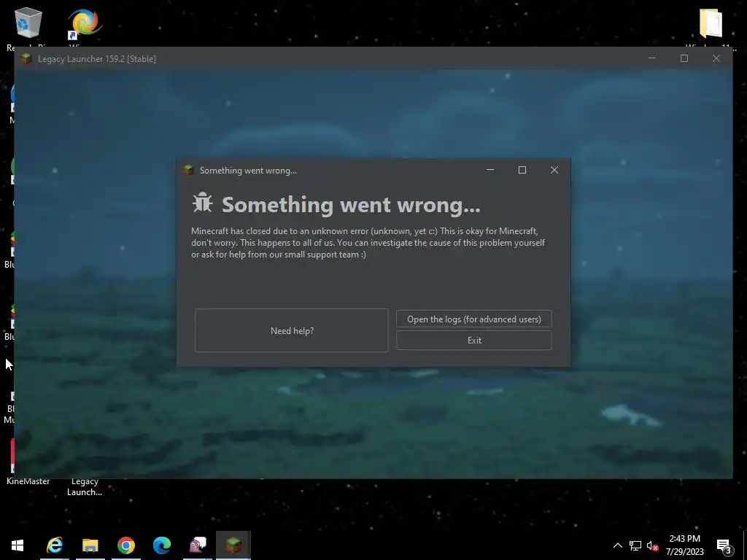This screenshot has width=747, height=560.
Task: Open network status tray icon
Action: pos(635,545)
